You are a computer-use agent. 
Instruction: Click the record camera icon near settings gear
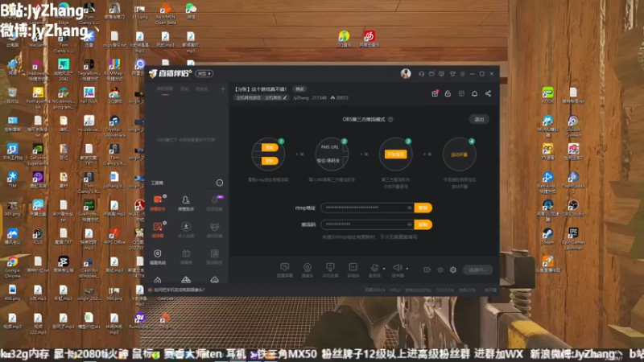(427, 270)
